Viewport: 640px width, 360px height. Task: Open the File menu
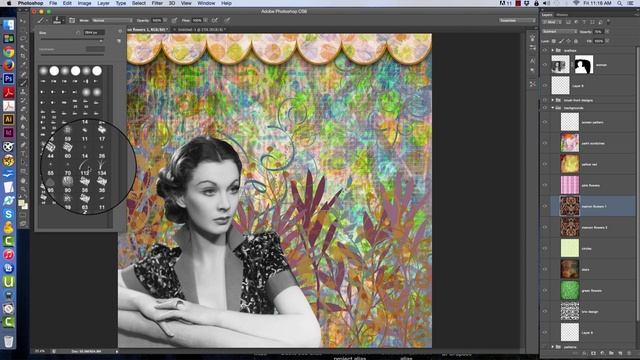coord(53,3)
